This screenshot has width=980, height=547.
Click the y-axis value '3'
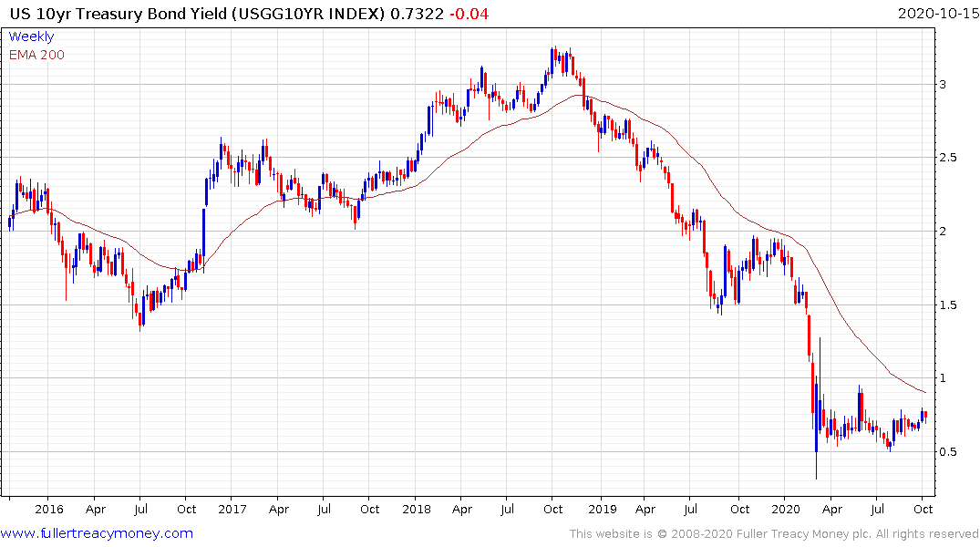[x=944, y=85]
